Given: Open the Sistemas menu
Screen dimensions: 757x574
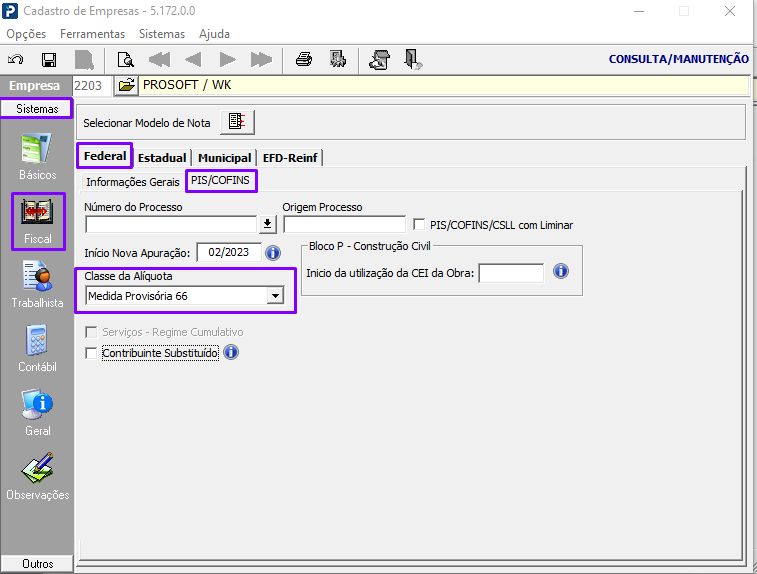Looking at the screenshot, I should [162, 34].
